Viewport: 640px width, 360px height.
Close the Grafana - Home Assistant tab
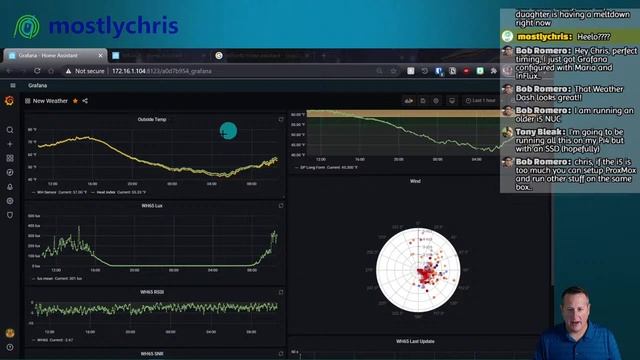100,56
